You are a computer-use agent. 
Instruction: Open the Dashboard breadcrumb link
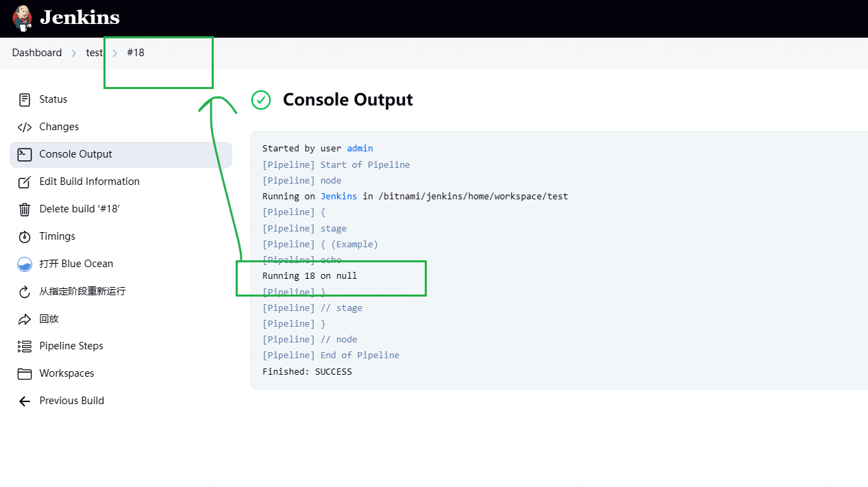coord(37,53)
